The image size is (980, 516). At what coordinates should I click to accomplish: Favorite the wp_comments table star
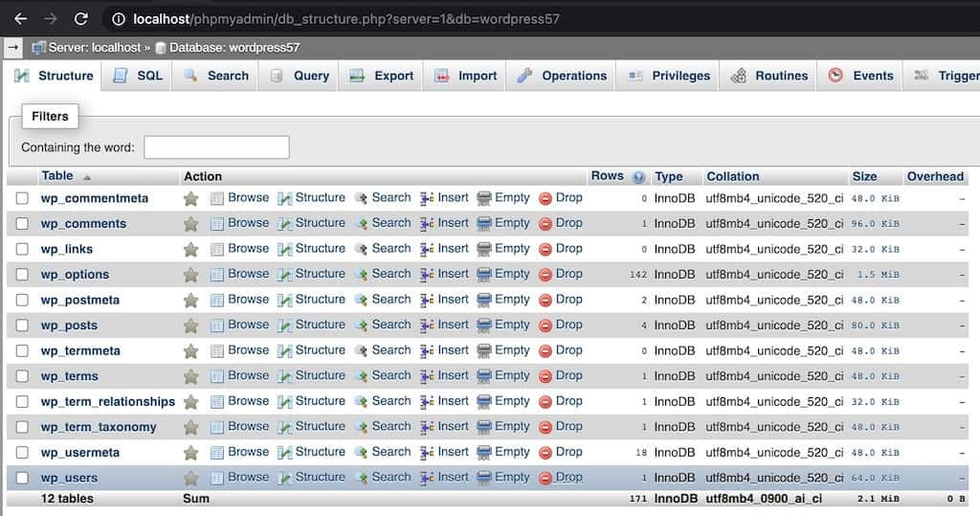tap(190, 224)
